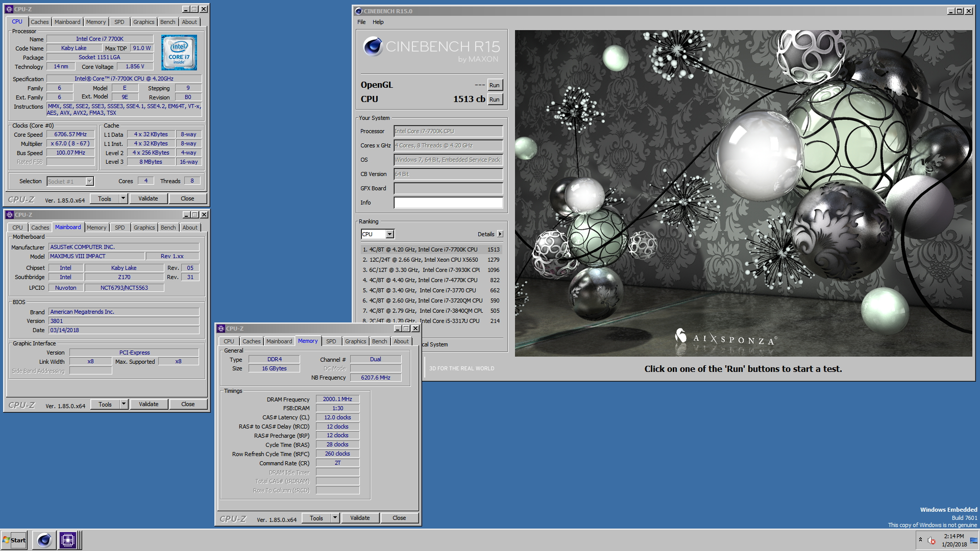The image size is (980, 551).
Task: Select ranking row Intel Core i7-3720QM
Action: [x=431, y=300]
